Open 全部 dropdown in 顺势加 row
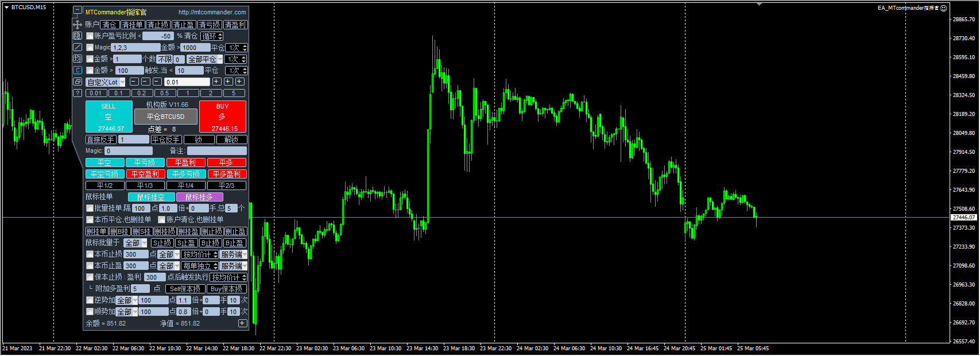Screen dimensions: 980x356 [x=126, y=312]
